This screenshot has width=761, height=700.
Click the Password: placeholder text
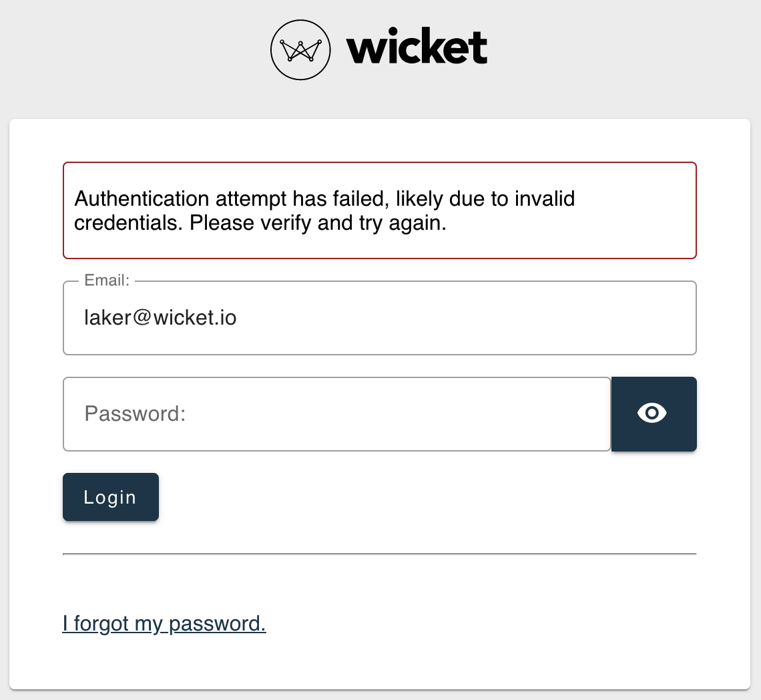tap(135, 414)
